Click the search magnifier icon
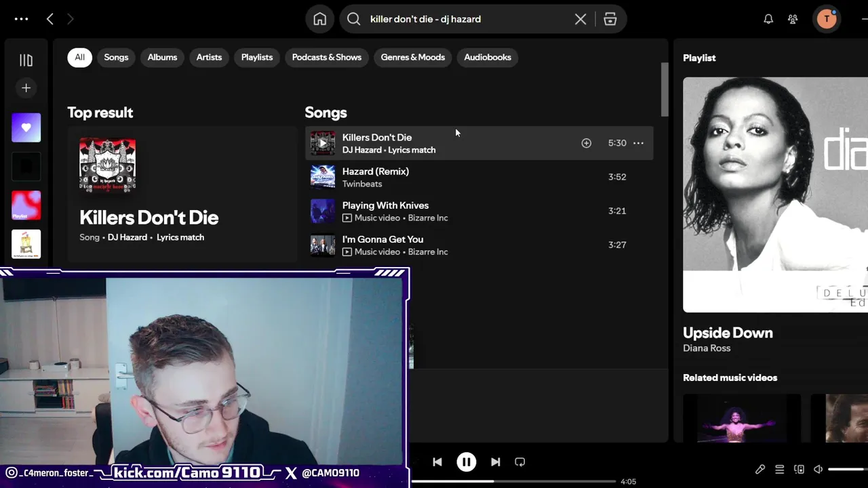Viewport: 868px width, 488px height. (354, 19)
